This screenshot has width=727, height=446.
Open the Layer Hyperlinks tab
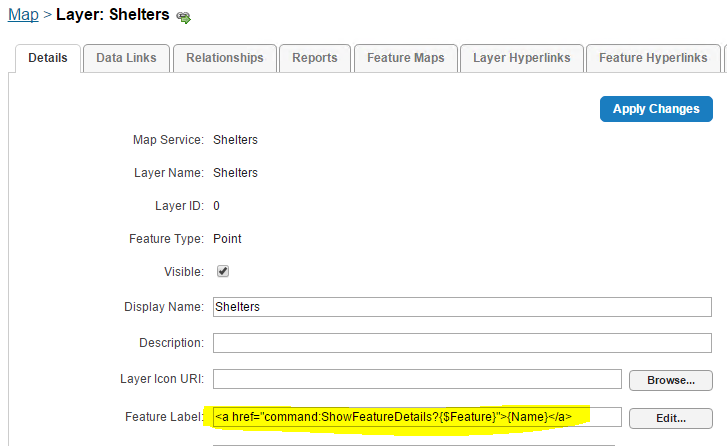[522, 58]
